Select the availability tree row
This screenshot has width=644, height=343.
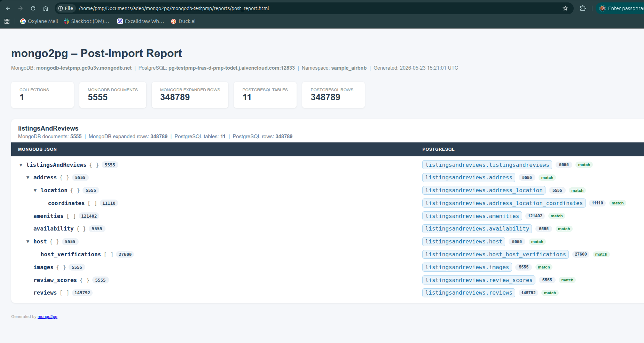[69, 229]
